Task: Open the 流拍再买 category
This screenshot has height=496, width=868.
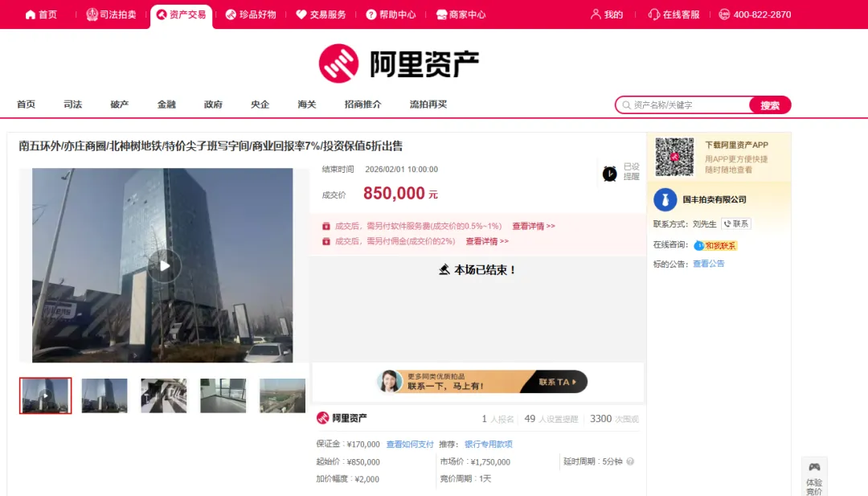Action: (x=428, y=104)
